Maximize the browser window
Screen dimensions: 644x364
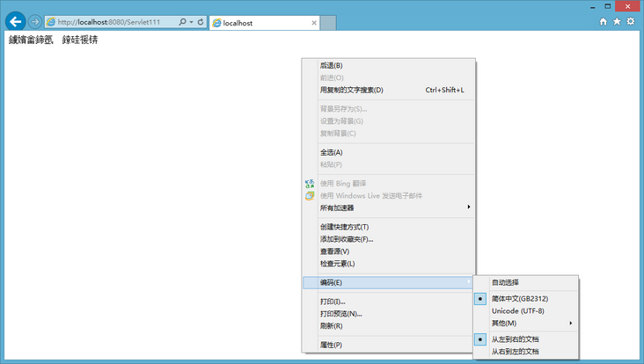[608, 6]
